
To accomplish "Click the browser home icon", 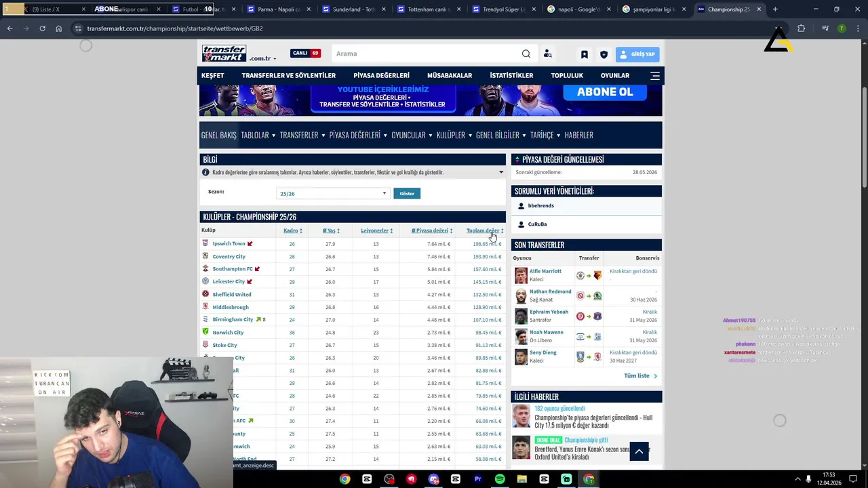I will (59, 28).
